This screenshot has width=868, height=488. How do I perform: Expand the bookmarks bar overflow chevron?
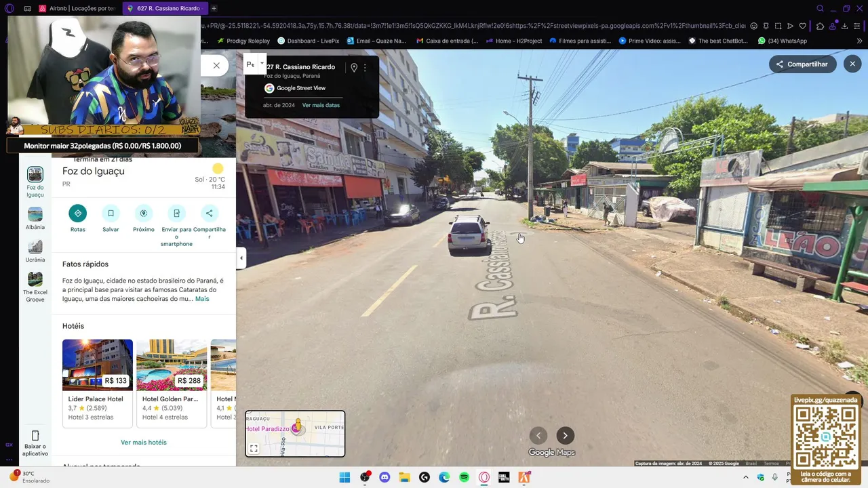[860, 41]
